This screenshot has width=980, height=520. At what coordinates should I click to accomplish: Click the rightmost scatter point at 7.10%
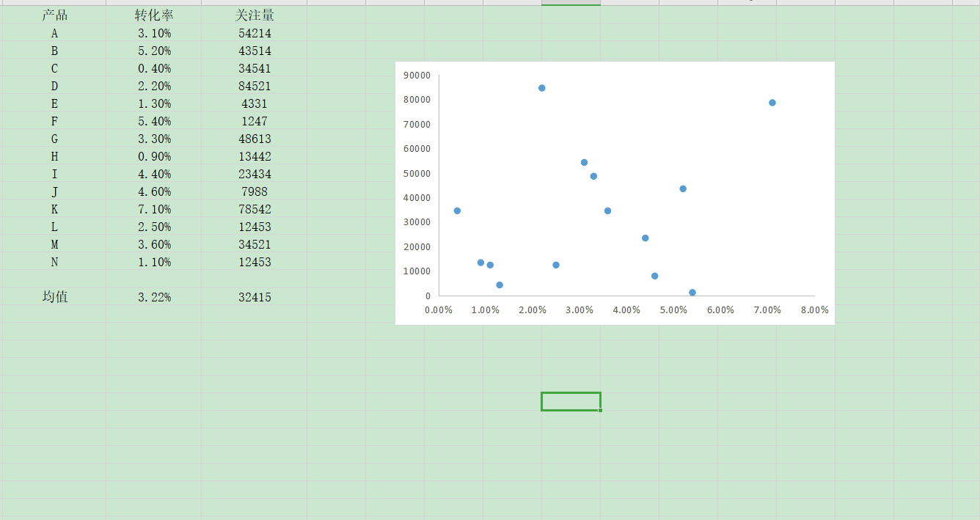pos(772,103)
